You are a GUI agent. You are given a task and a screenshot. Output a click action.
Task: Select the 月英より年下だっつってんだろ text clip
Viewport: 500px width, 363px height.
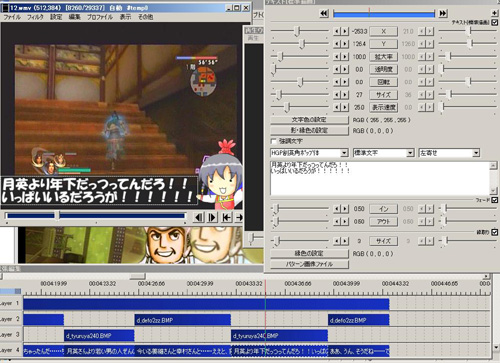(x=279, y=351)
